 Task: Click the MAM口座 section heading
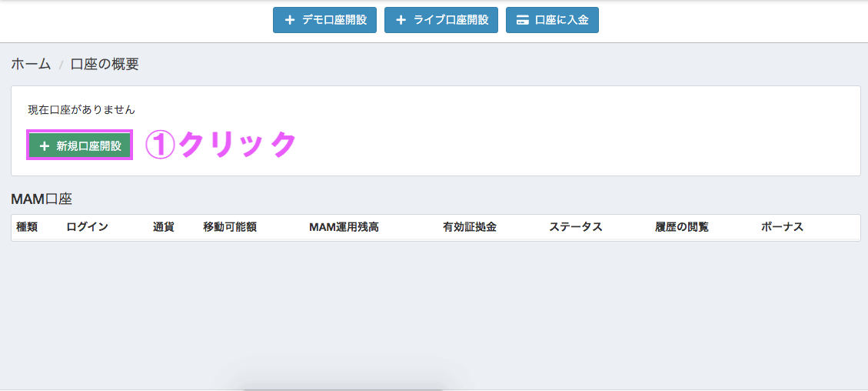pos(42,199)
